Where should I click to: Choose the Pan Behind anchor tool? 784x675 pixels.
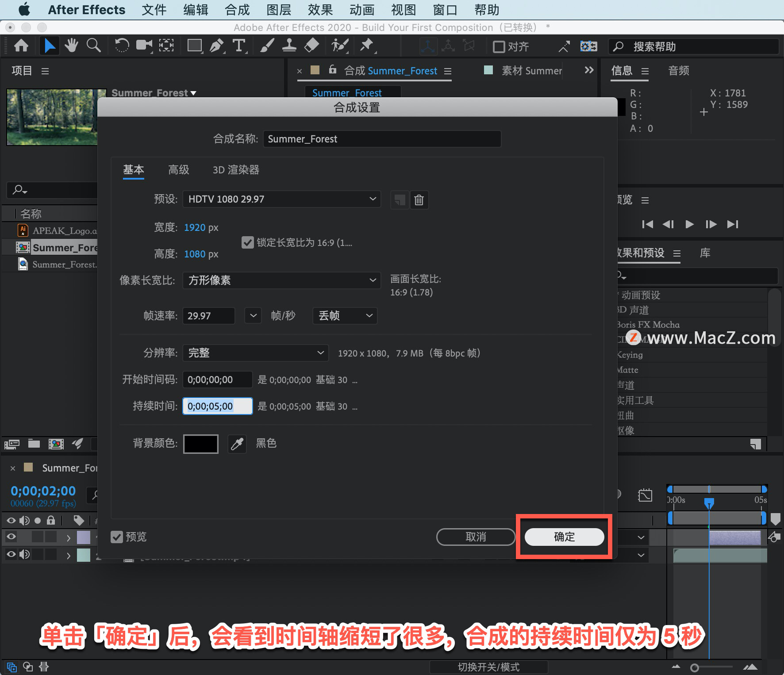click(x=166, y=46)
